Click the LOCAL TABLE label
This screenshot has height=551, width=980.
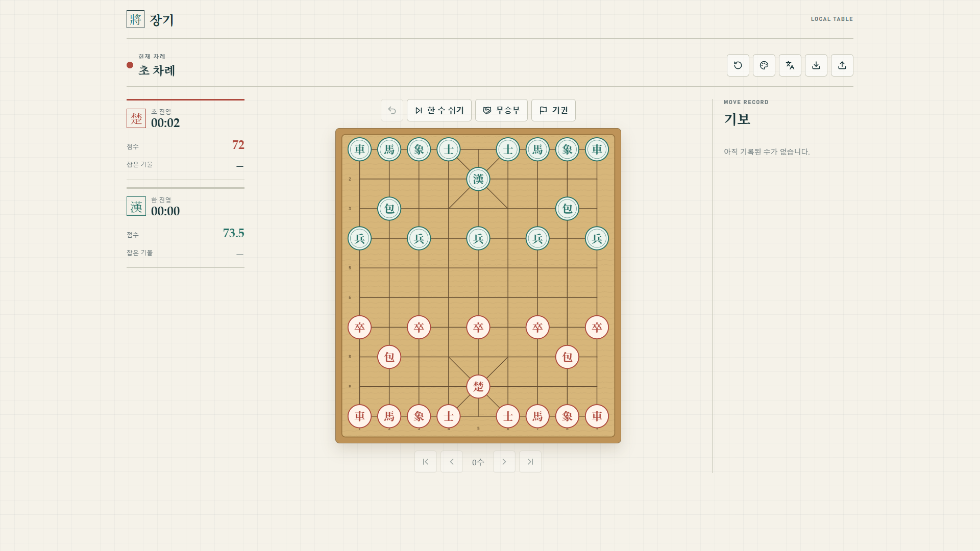[x=832, y=19]
